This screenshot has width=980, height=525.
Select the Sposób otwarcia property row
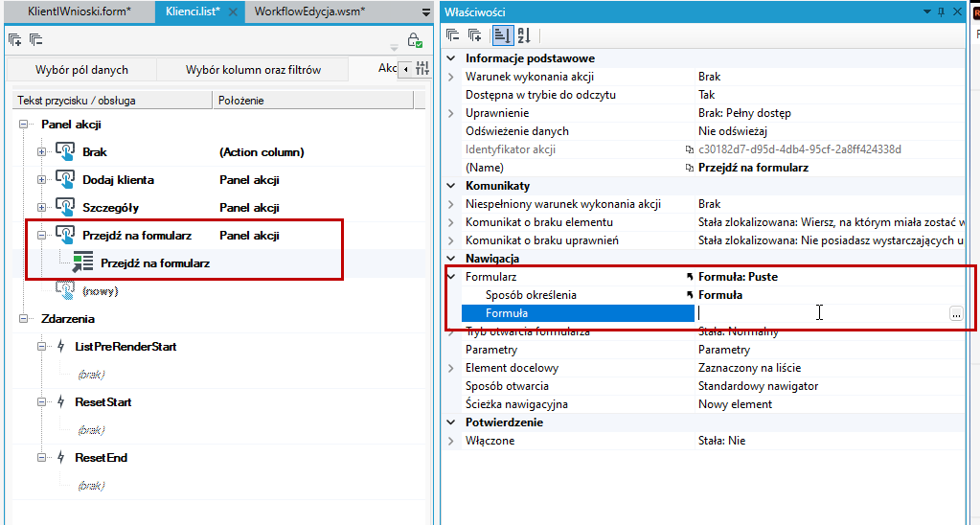[713, 386]
